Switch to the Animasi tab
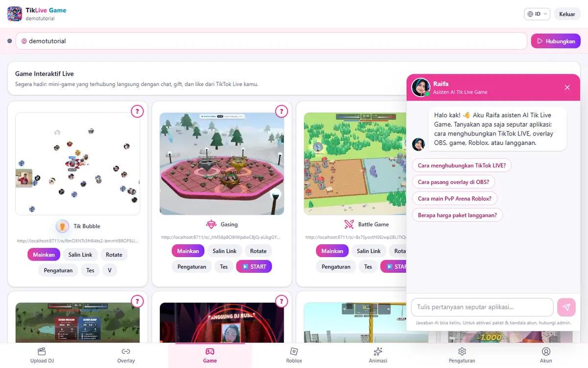The width and height of the screenshot is (588, 368). 378,356
